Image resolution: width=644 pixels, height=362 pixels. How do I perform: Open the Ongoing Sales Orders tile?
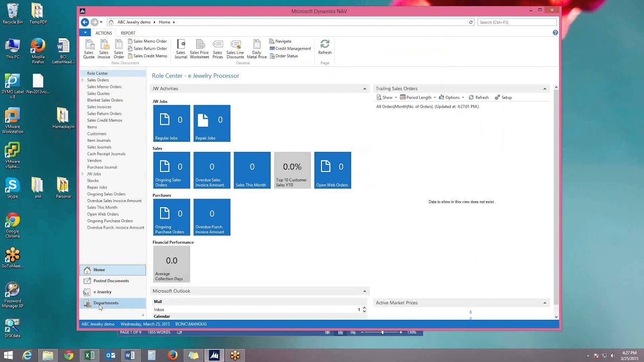172,170
